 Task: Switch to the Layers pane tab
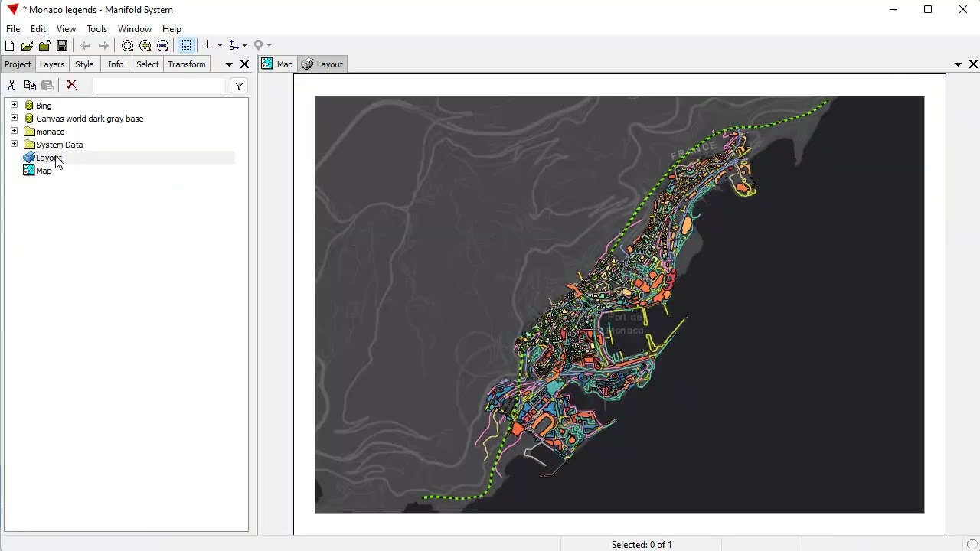point(52,64)
